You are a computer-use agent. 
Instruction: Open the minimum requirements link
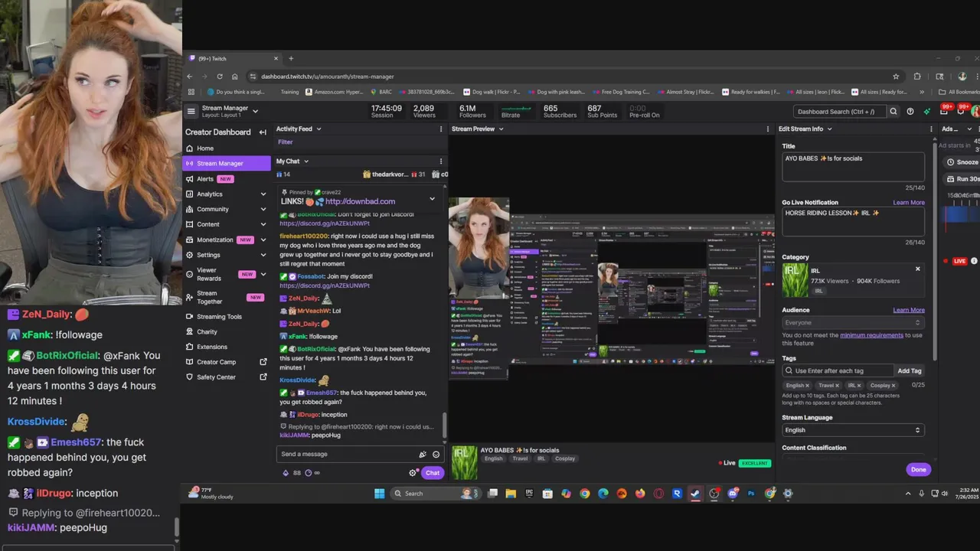point(871,335)
